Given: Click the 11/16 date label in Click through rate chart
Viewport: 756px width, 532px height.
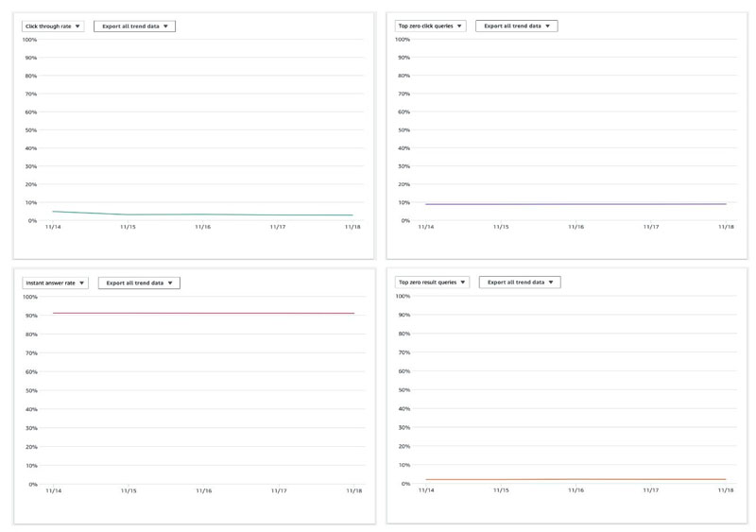Looking at the screenshot, I should coord(202,227).
